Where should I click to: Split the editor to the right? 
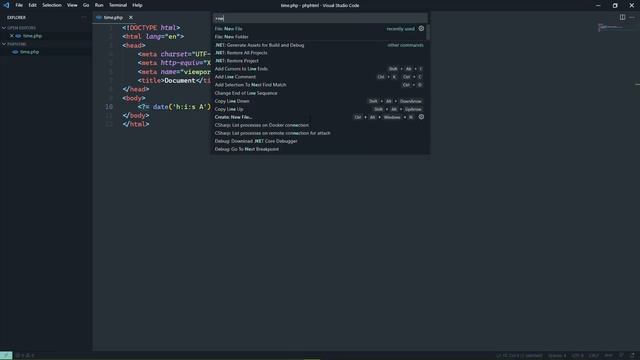tap(622, 18)
